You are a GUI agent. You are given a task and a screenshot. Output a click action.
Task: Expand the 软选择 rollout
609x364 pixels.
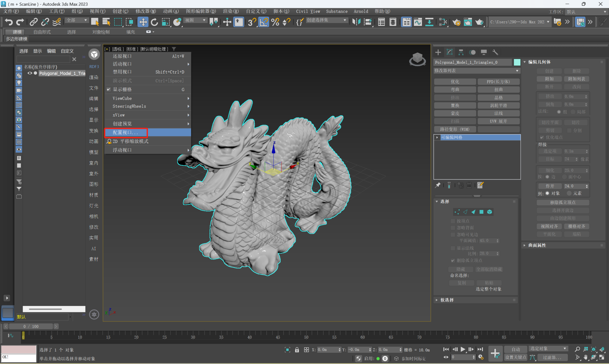coord(447,300)
